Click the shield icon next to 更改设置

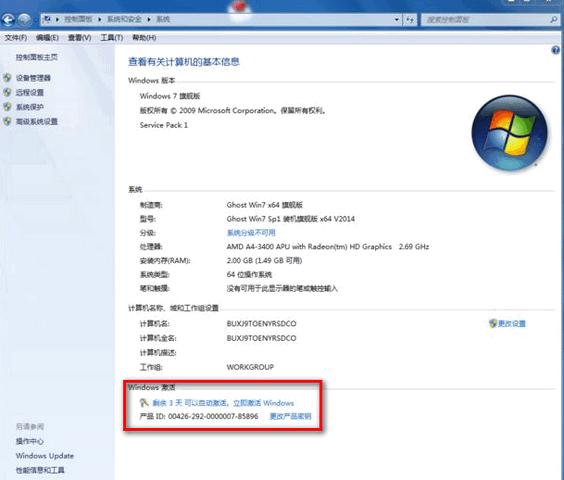pyautogui.click(x=492, y=323)
